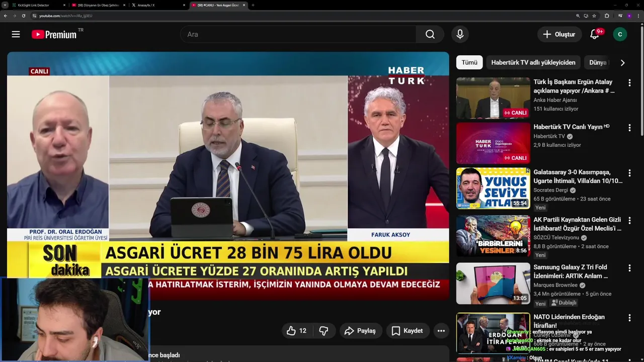Click the youtube.com address bar
This screenshot has width=644, height=362.
point(302,16)
